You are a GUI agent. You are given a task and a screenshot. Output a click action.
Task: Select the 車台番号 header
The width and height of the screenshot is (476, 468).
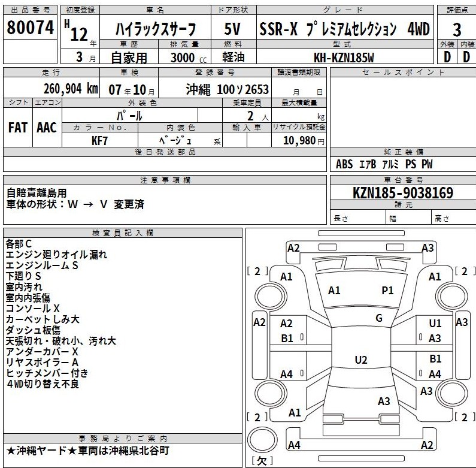tap(403, 180)
